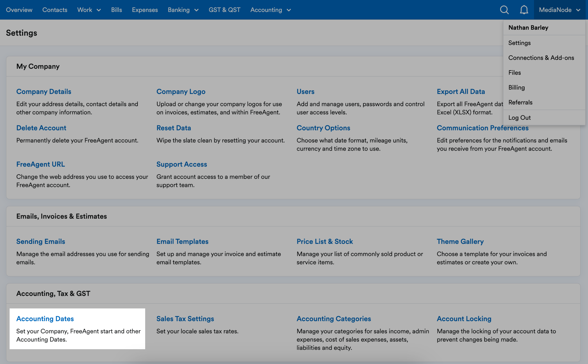Image resolution: width=588 pixels, height=364 pixels.
Task: Open the Users settings link
Action: (305, 91)
